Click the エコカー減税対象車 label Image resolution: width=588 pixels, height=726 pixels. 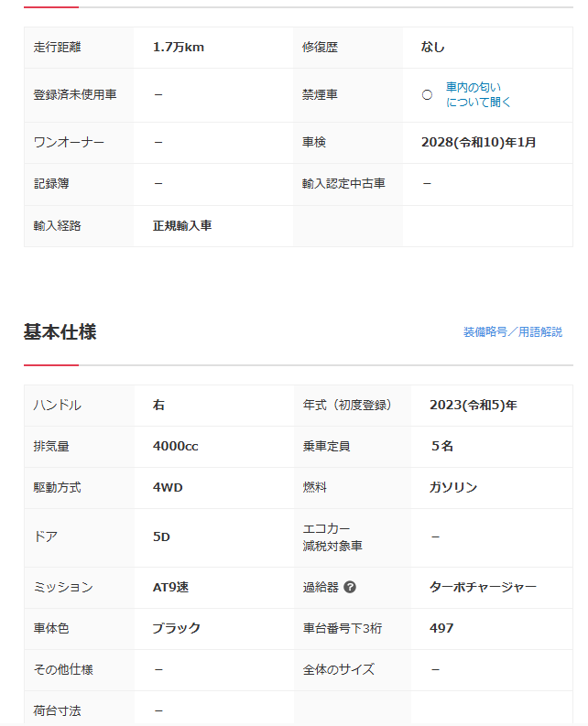pos(332,537)
